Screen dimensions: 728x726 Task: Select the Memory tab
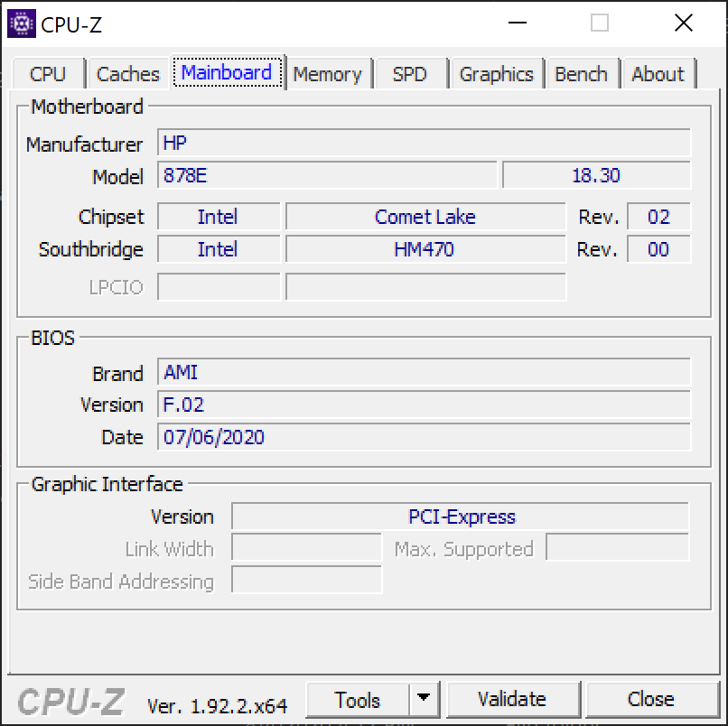pos(327,74)
